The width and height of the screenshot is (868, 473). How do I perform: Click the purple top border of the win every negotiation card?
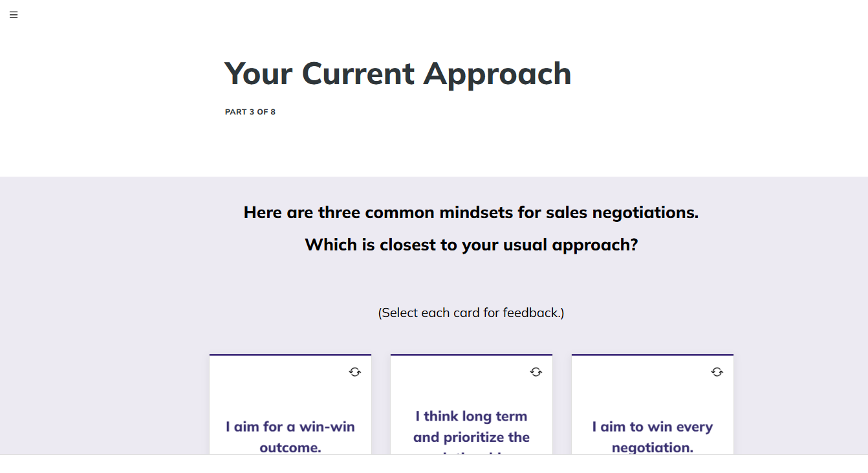tap(653, 355)
